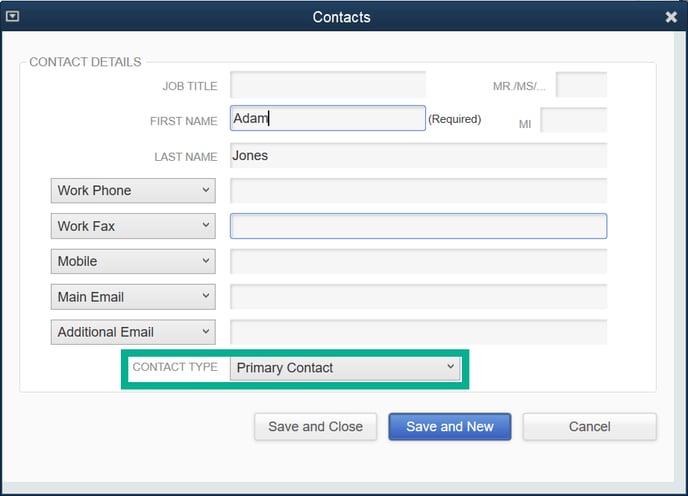Open the Mobile type dropdown
Image resolution: width=688 pixels, height=496 pixels.
[x=133, y=261]
